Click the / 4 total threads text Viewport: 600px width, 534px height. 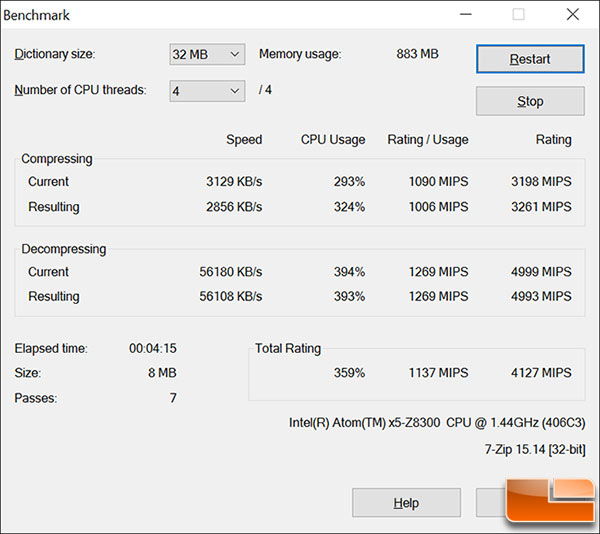point(265,90)
